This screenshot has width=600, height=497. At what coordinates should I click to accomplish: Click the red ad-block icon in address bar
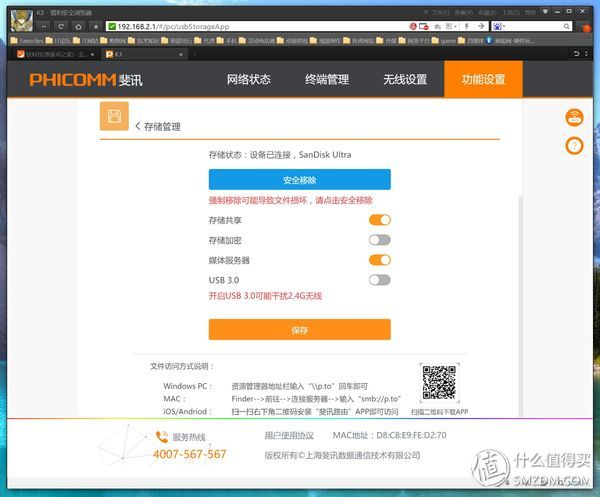[x=412, y=26]
